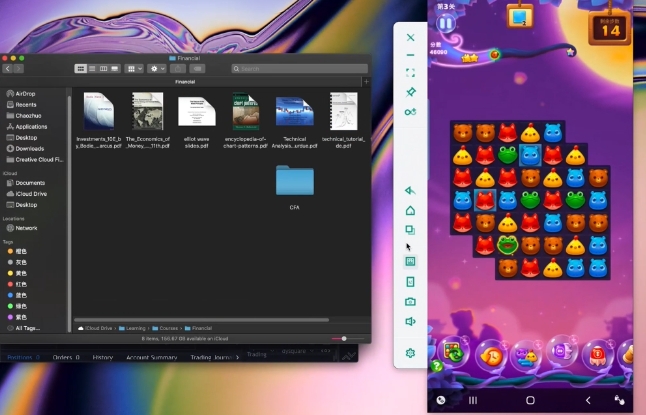Switch Finder to icon view
This screenshot has width=646, height=415.
81,68
